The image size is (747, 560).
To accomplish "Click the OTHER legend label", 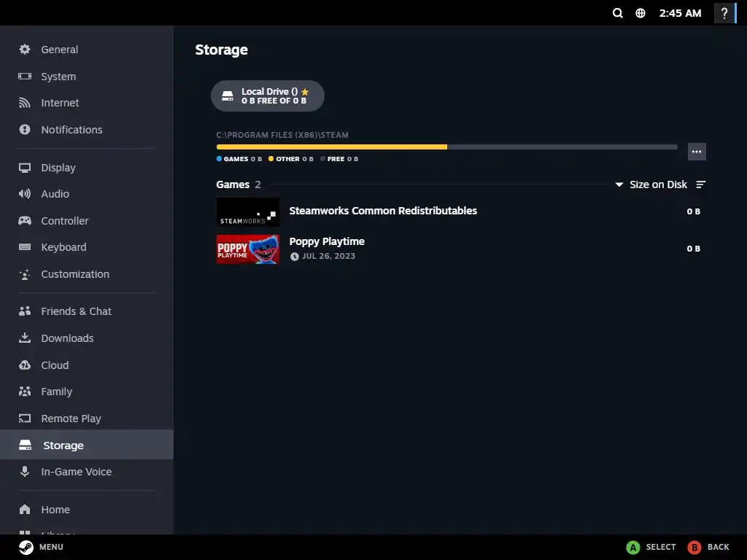I will coord(287,159).
